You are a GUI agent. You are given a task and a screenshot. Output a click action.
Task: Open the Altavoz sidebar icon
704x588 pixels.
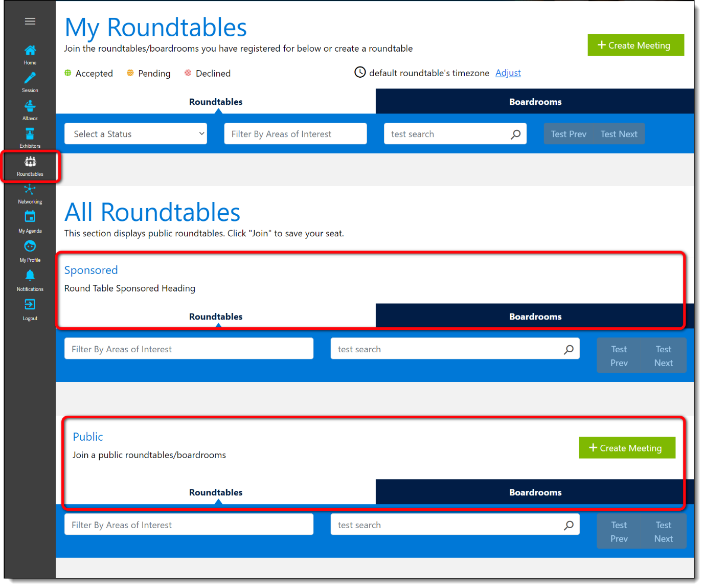pyautogui.click(x=30, y=106)
